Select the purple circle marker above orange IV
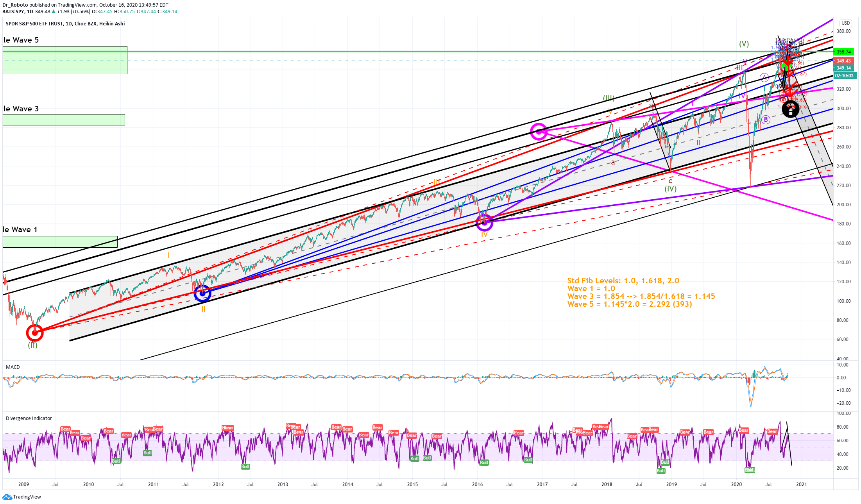Image resolution: width=861 pixels, height=504 pixels. [x=485, y=222]
